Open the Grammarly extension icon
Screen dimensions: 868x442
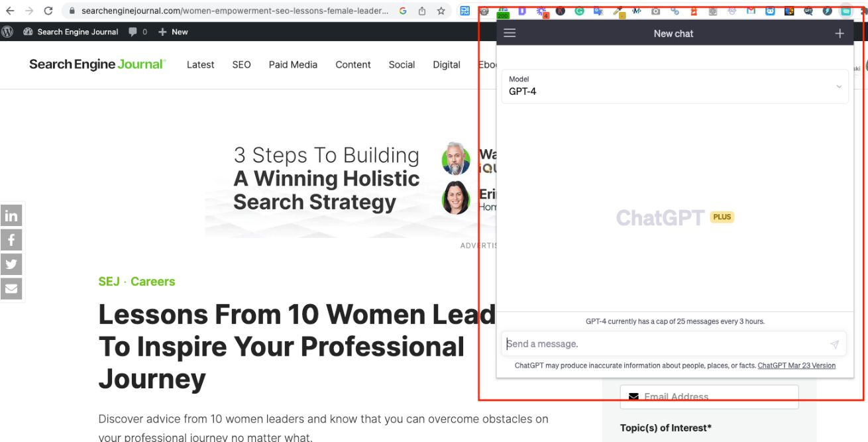[580, 11]
